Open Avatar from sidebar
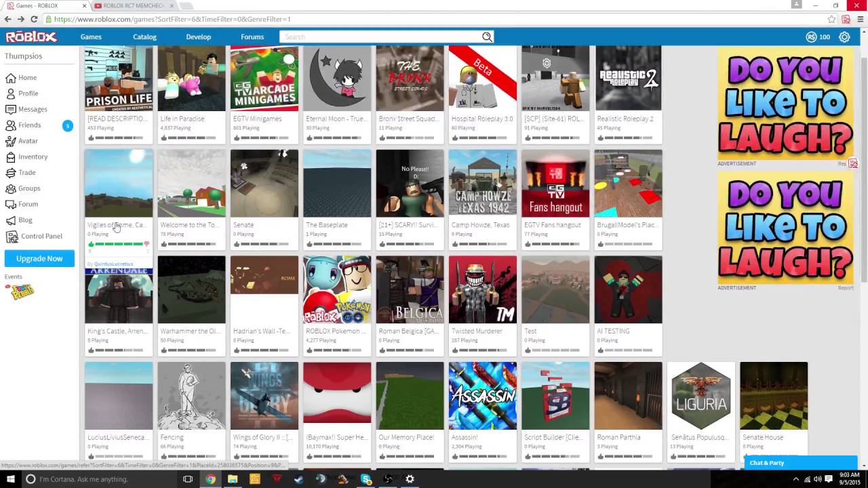This screenshot has height=488, width=868. click(22, 141)
